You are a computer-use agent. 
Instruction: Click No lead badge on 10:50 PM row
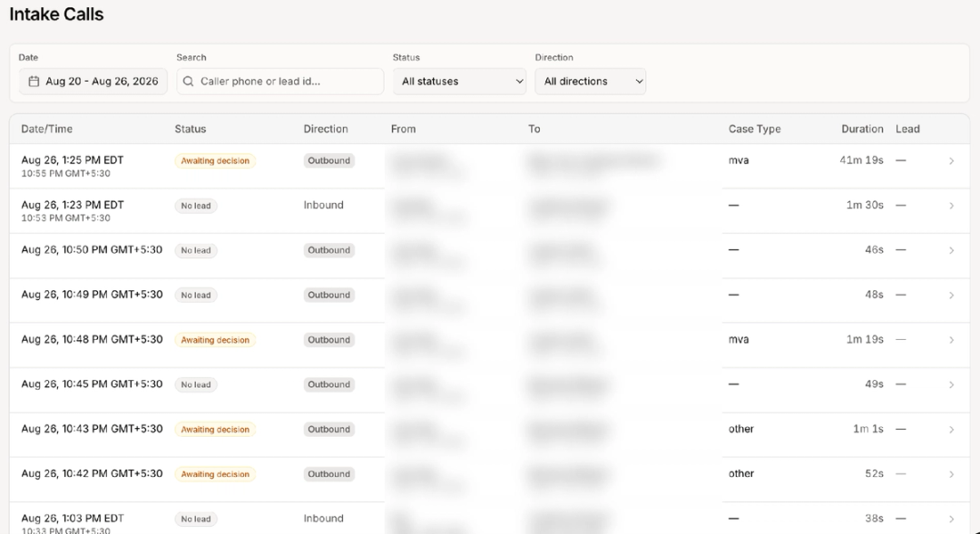196,250
